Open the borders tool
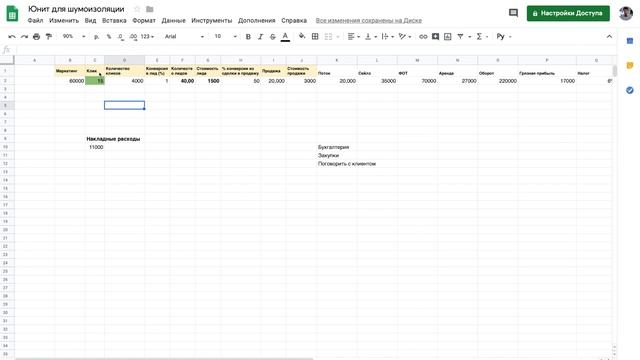The width and height of the screenshot is (640, 360). tap(315, 37)
